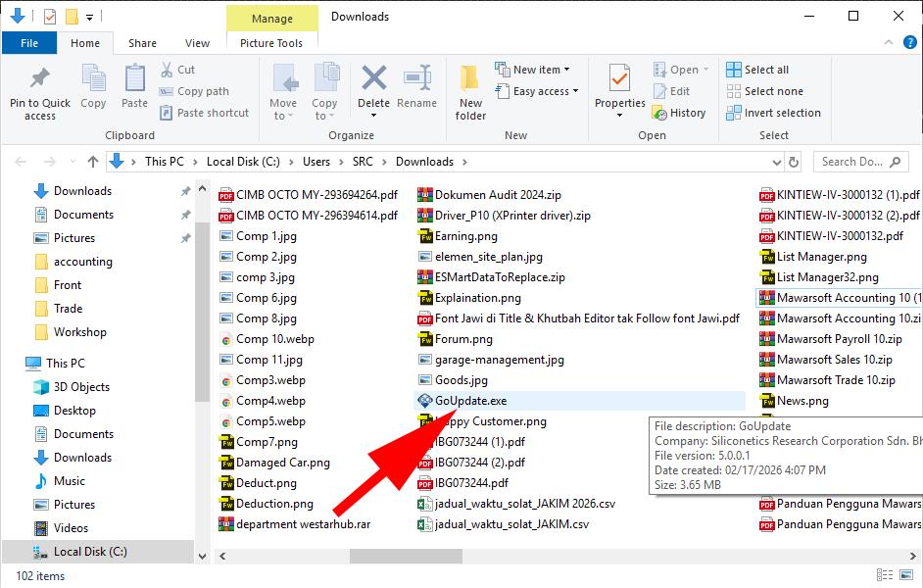Image resolution: width=923 pixels, height=588 pixels.
Task: Click the Copy icon in Clipboard group
Action: [93, 86]
